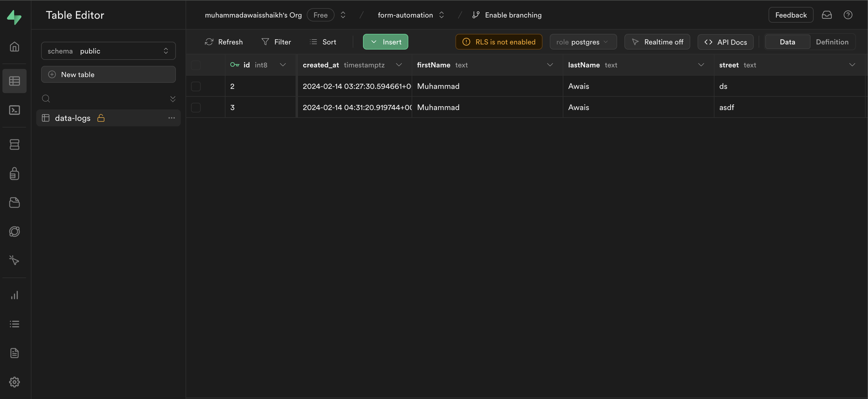Screen dimensions: 868x399
Task: Open the Realtime cursor icon in sidebar
Action: pyautogui.click(x=15, y=260)
